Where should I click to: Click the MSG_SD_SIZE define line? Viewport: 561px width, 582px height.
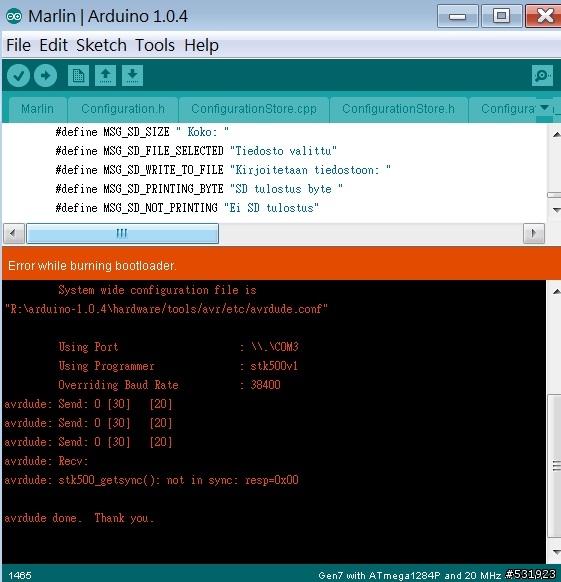142,132
